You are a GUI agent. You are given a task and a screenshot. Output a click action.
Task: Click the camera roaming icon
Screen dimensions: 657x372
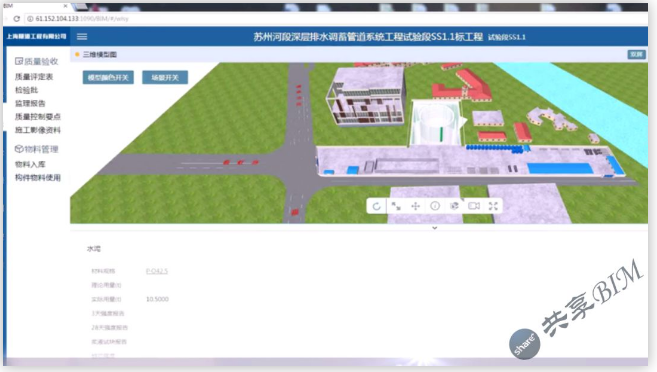point(474,206)
